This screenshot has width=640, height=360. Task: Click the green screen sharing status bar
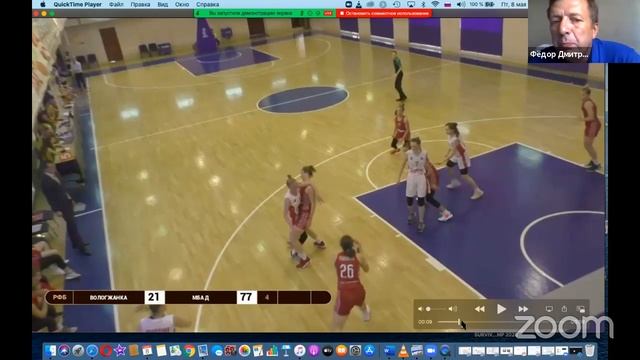(x=264, y=13)
